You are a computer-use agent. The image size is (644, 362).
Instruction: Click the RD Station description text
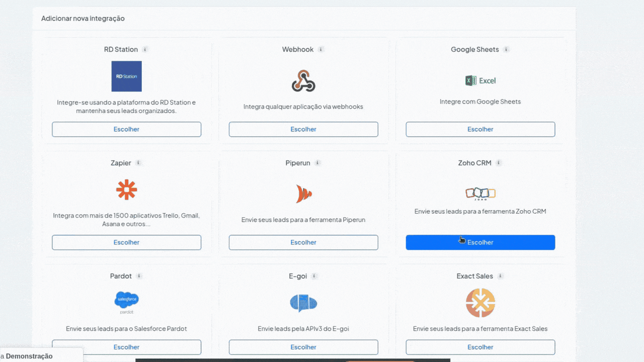coord(126,107)
